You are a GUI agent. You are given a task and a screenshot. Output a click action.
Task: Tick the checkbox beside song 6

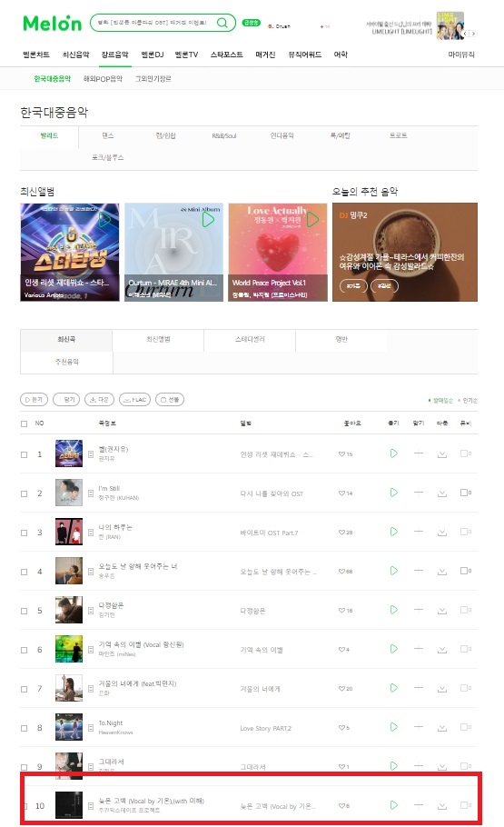[24, 650]
